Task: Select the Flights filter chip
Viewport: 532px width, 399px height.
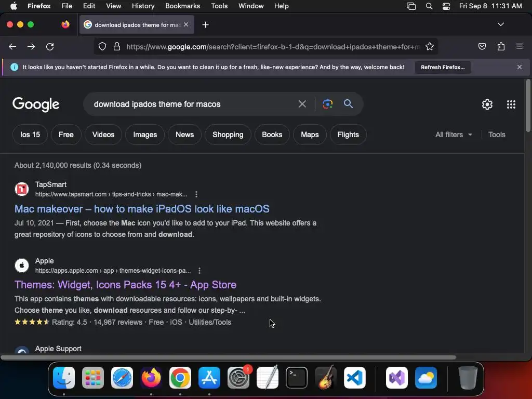Action: click(x=348, y=135)
